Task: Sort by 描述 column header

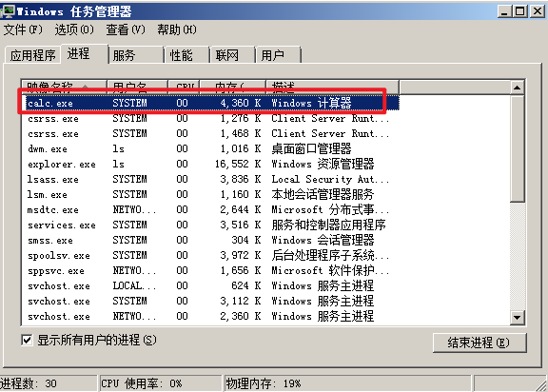Action: (332, 87)
